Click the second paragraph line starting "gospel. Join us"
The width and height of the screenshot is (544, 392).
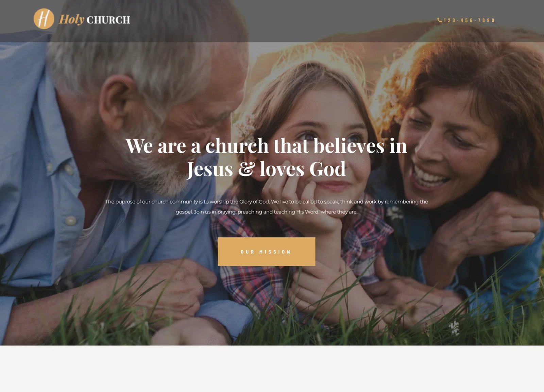(266, 212)
